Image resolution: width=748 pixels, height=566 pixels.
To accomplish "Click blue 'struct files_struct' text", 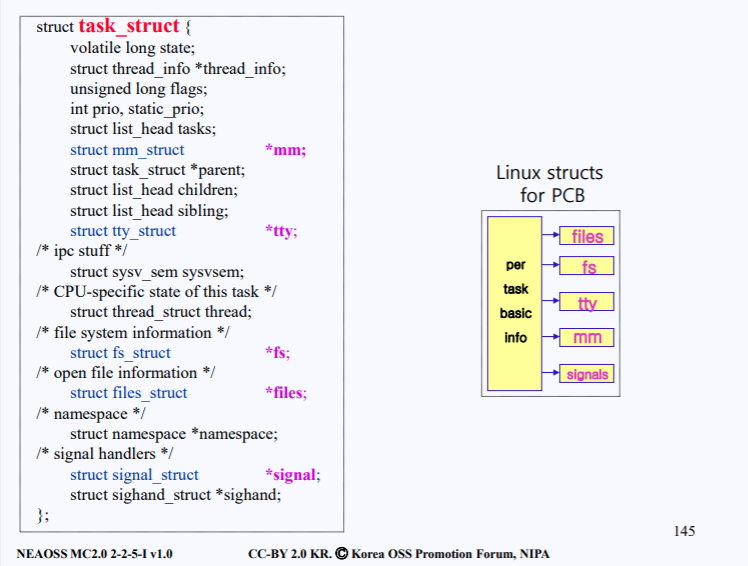I will pos(129,393).
